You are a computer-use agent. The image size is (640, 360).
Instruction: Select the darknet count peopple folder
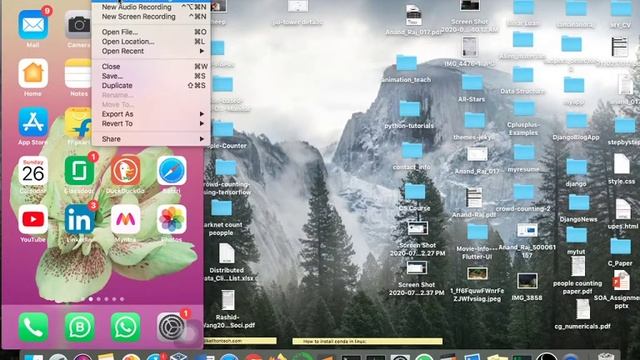(x=221, y=208)
